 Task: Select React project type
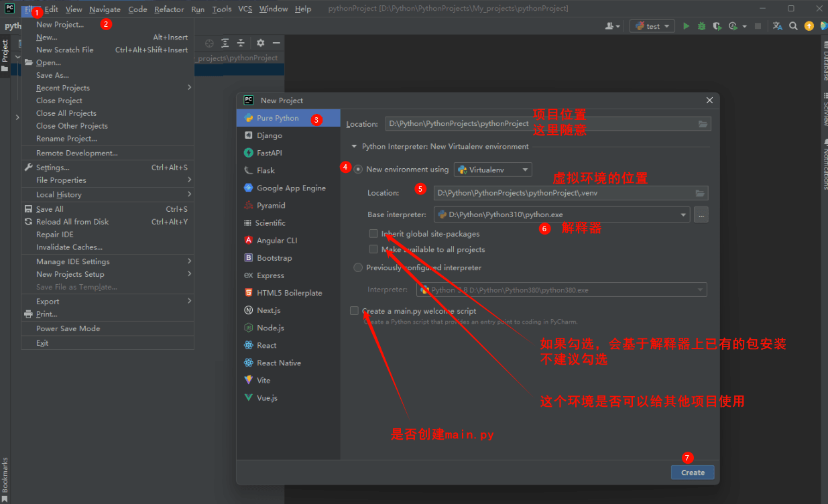288,345
